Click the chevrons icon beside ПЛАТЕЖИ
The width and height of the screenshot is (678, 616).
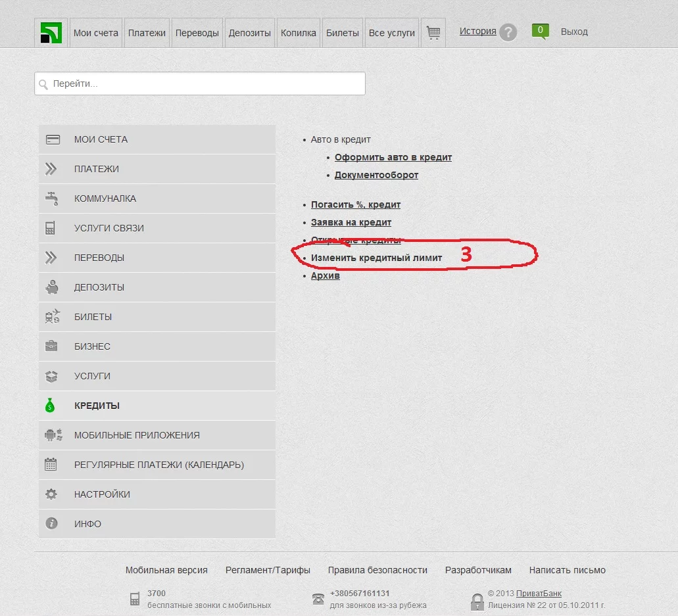pos(51,169)
